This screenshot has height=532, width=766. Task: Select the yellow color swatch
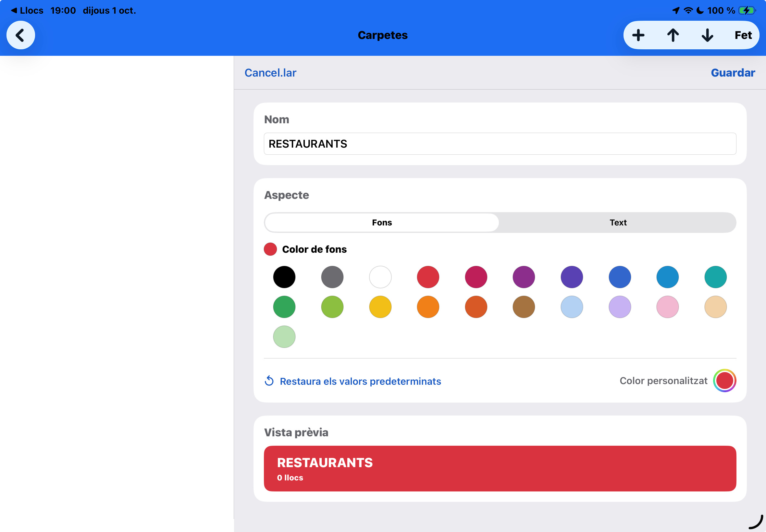(380, 307)
